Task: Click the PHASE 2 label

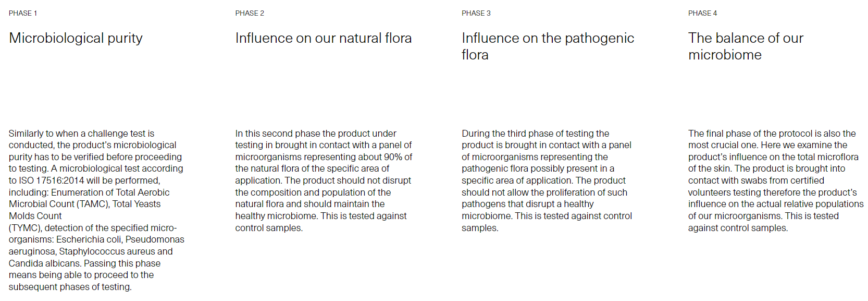Action: click(x=250, y=13)
